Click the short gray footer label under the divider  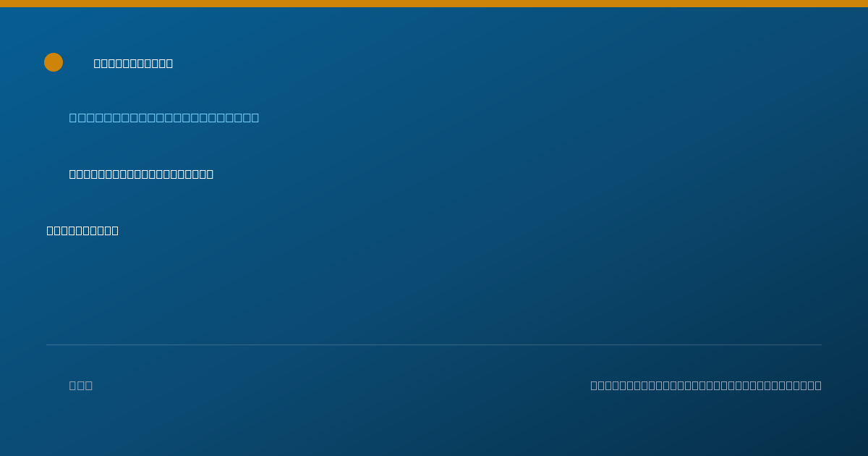81,385
